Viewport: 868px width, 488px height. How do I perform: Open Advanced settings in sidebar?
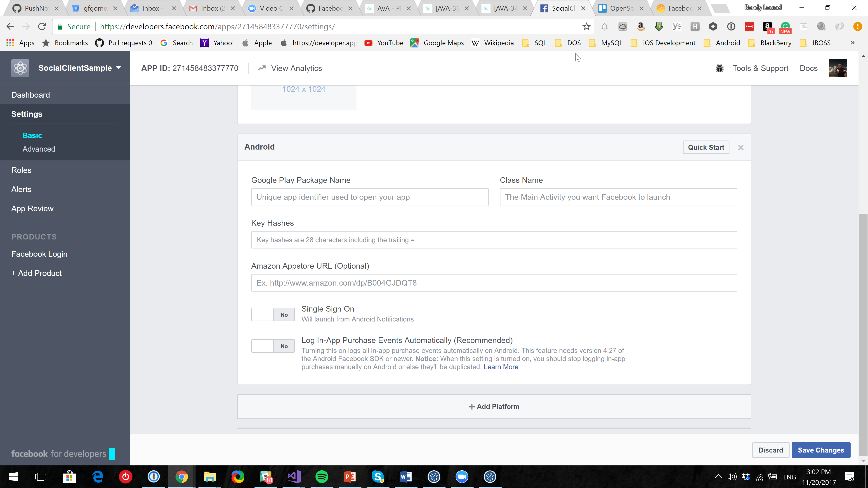39,149
